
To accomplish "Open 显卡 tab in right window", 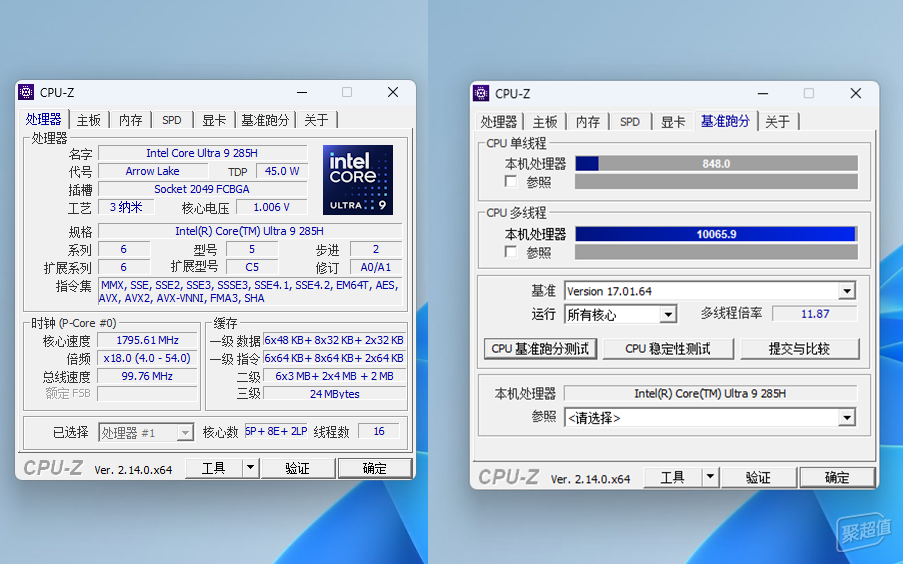I will (x=673, y=122).
